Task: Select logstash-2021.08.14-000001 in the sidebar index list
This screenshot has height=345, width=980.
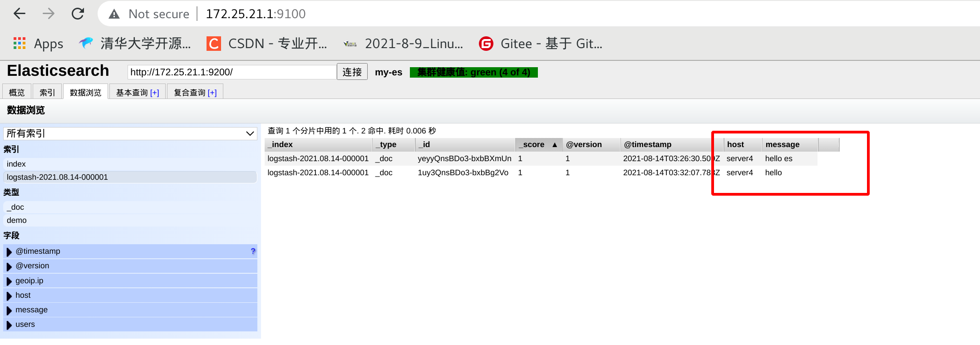Action: click(x=130, y=177)
